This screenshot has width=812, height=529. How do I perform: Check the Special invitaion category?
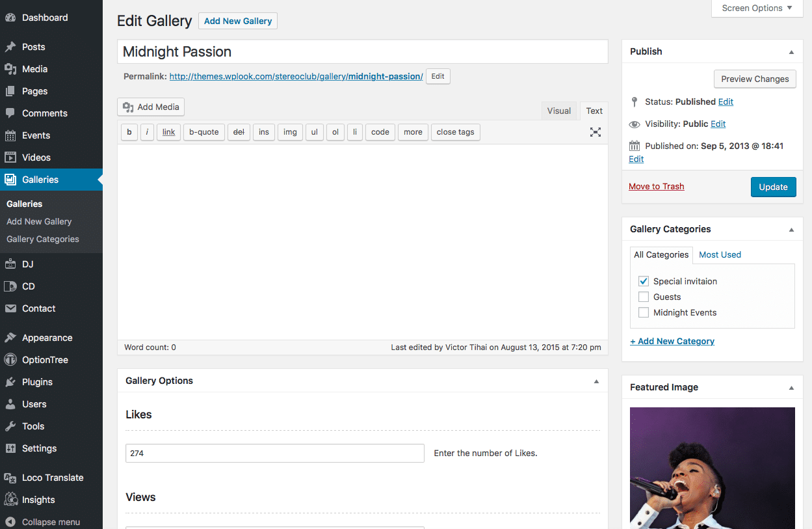(x=644, y=281)
